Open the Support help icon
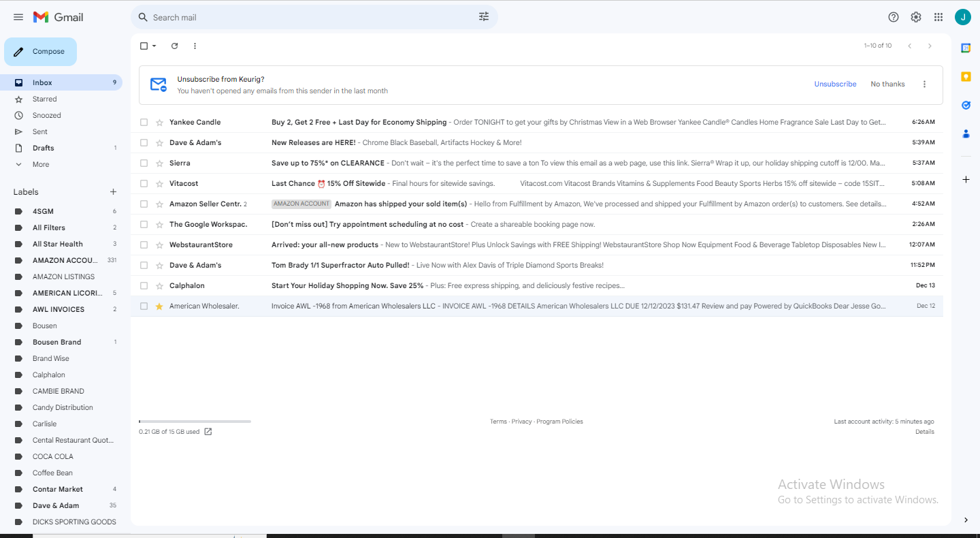The height and width of the screenshot is (538, 980). click(x=894, y=17)
